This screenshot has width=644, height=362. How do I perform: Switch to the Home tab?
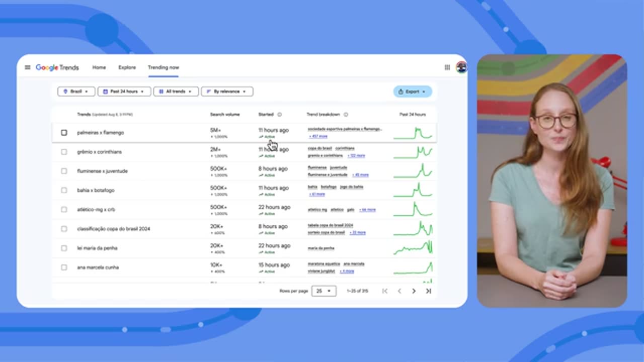[99, 67]
